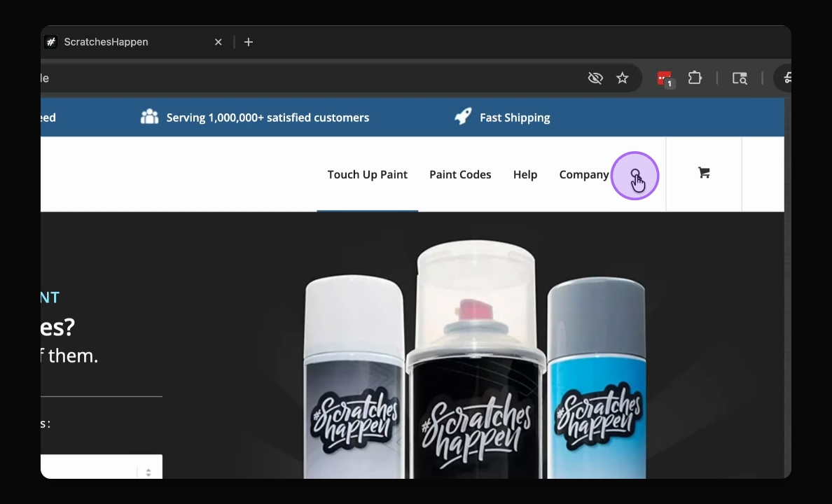Click the white spray paint can image
Screen dimensions: 832x504
(x=354, y=377)
